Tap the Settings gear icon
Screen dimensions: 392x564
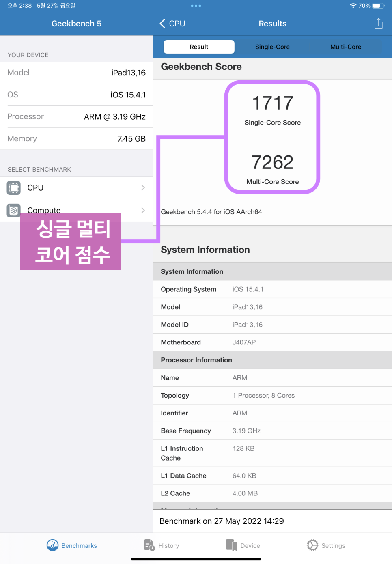[x=312, y=545]
